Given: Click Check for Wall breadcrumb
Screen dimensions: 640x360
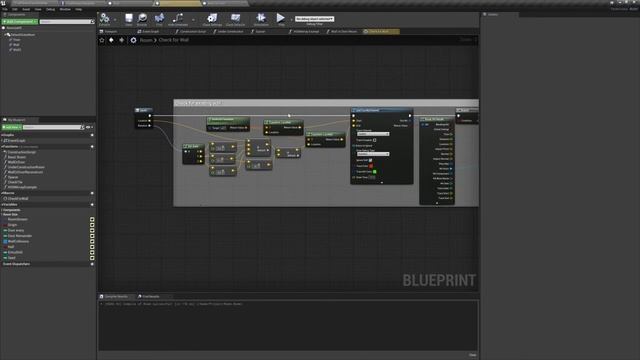Looking at the screenshot, I should coord(173,40).
